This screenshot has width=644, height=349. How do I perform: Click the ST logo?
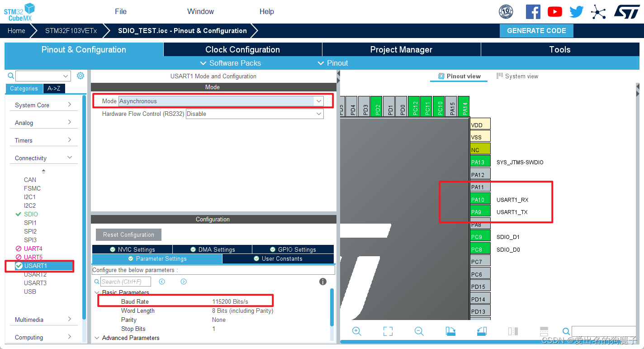[627, 12]
